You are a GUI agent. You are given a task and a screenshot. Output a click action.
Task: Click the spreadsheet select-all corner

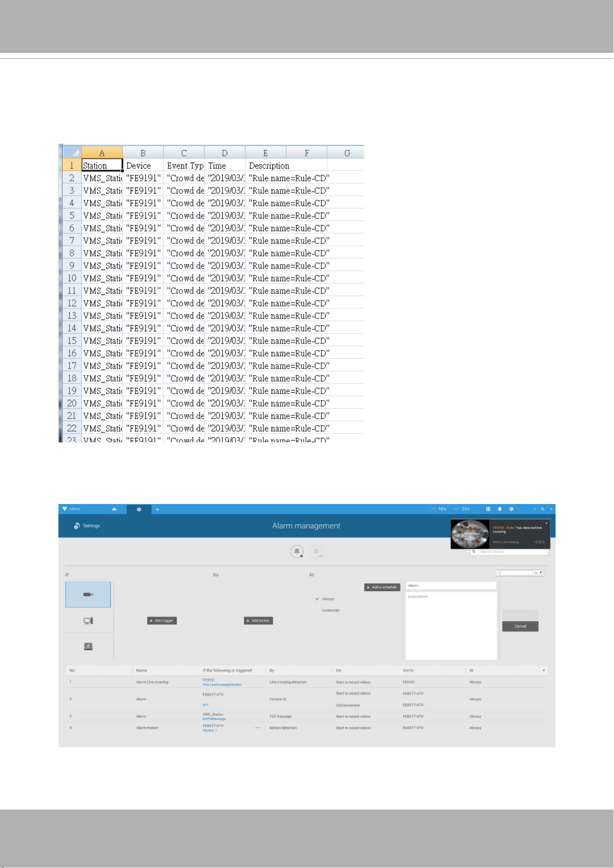click(x=72, y=153)
